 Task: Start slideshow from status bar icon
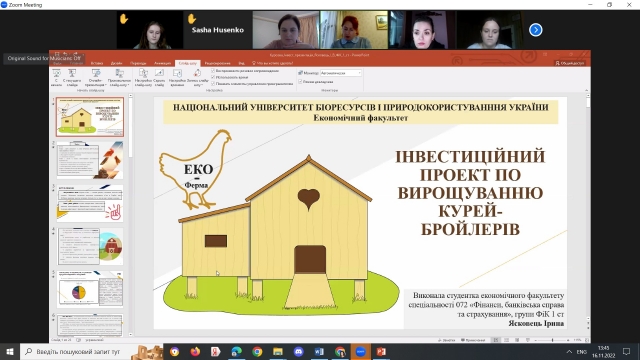528,340
